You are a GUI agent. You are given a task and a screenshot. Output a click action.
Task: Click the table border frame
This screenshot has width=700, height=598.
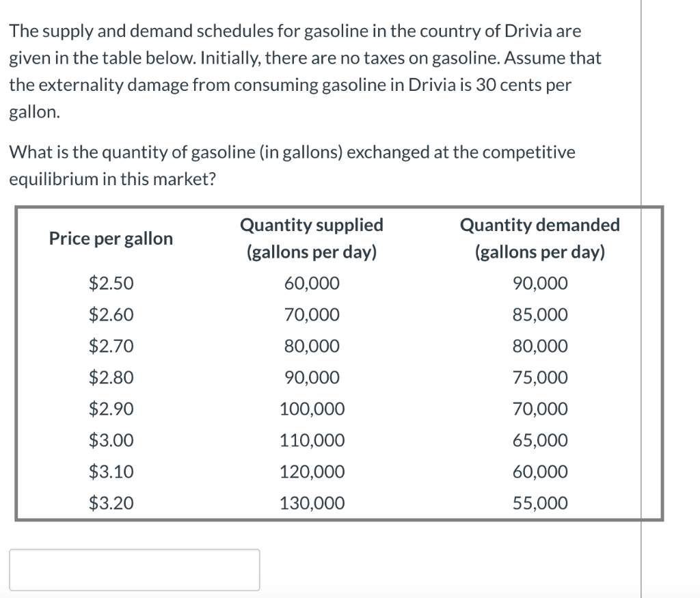click(338, 207)
